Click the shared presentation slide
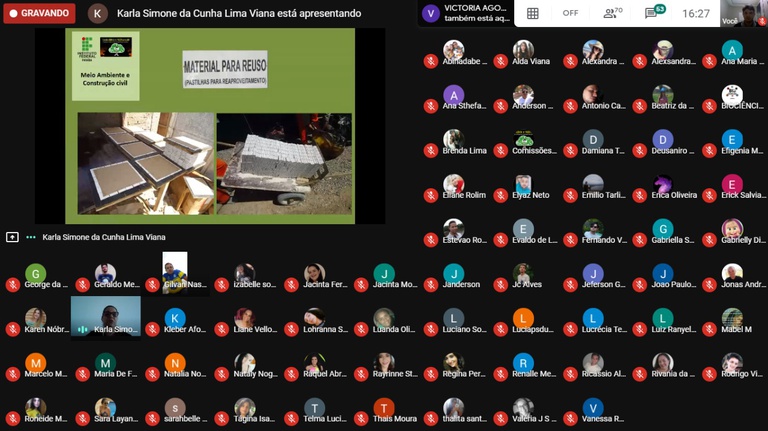Image resolution: width=768 pixels, height=431 pixels. (x=209, y=125)
